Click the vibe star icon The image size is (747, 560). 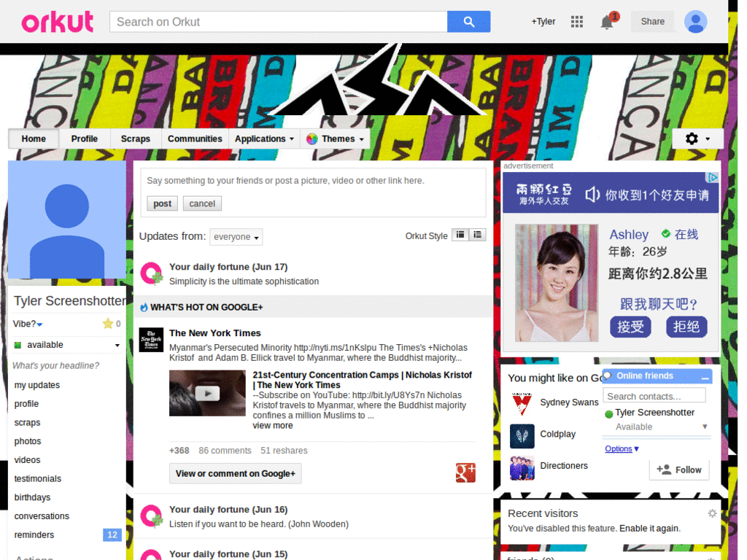coord(108,324)
